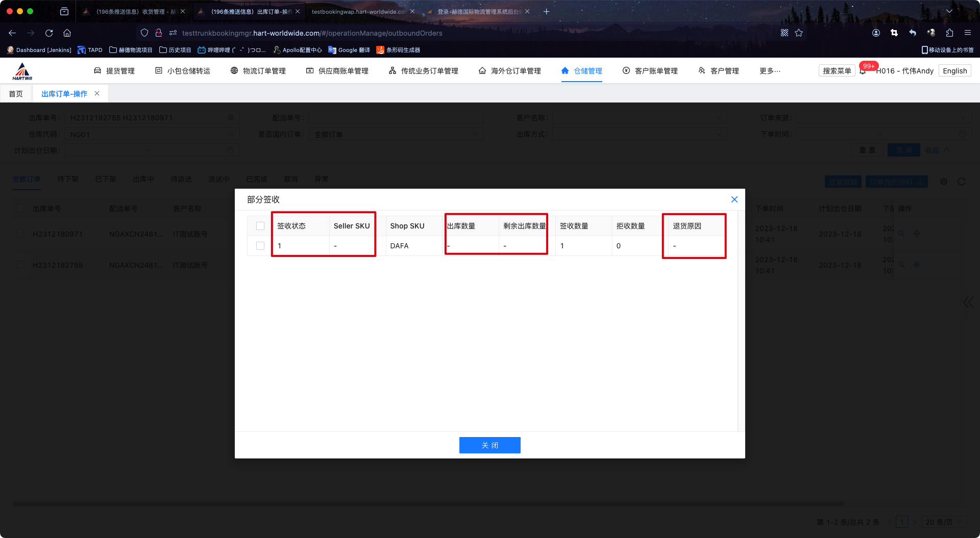Screen dimensions: 980x538
Task: Close the 部分签收 dialog with the X icon
Action: click(734, 199)
